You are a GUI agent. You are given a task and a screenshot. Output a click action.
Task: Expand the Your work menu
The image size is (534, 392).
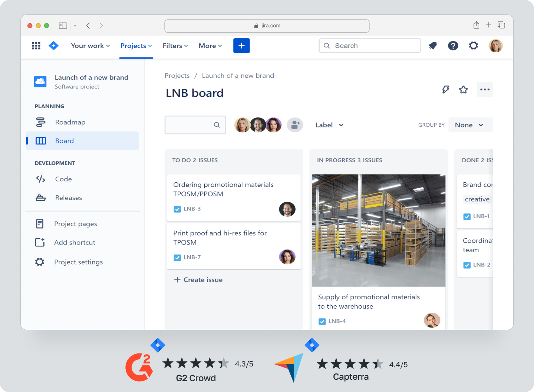tap(90, 46)
